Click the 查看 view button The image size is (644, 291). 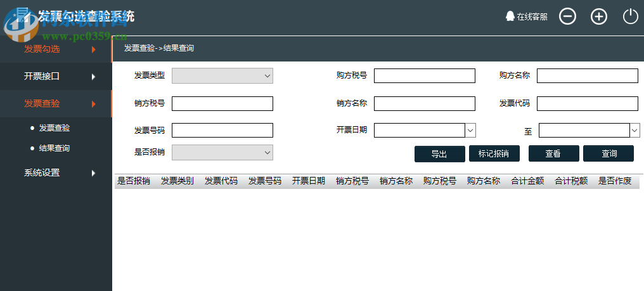[553, 153]
